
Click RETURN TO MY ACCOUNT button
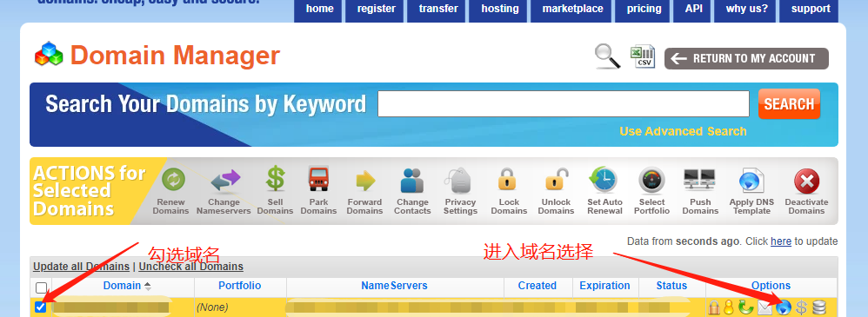746,59
